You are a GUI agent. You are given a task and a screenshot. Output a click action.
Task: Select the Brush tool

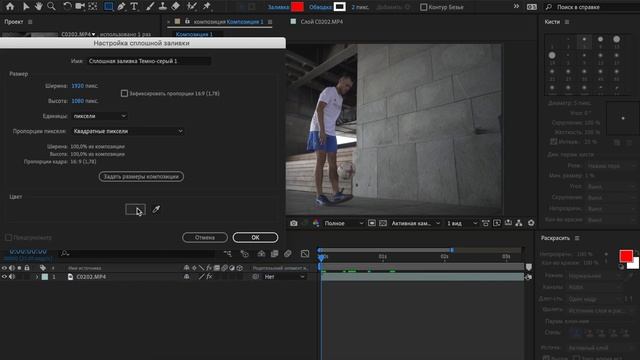click(150, 6)
